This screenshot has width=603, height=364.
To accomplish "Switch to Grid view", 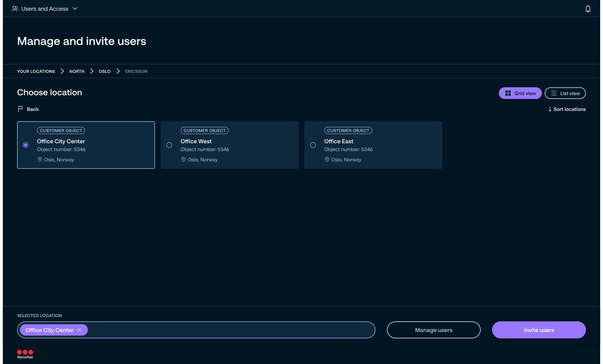I will 520,93.
